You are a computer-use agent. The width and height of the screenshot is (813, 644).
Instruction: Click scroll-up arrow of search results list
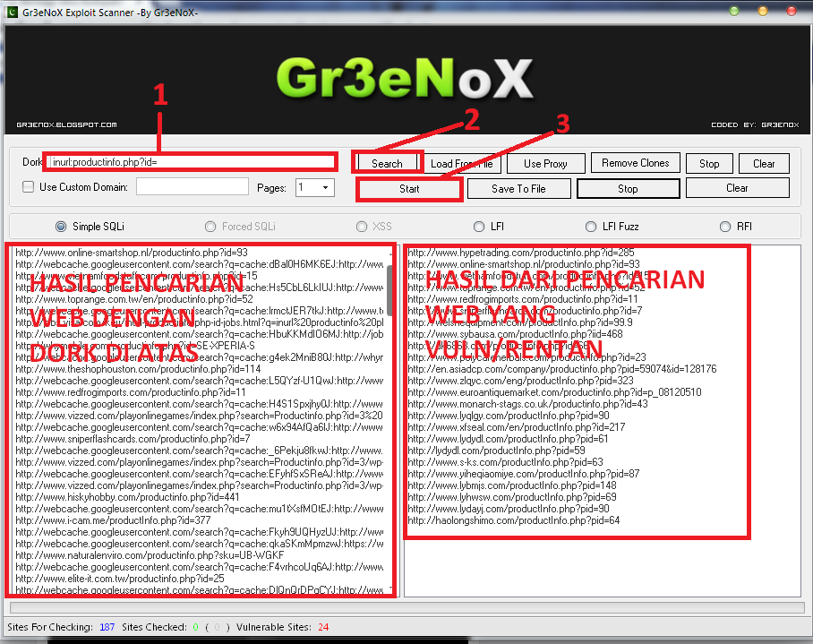389,253
